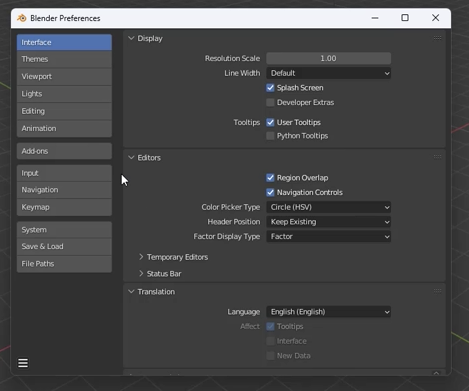Open the Animation preferences tab

[64, 129]
